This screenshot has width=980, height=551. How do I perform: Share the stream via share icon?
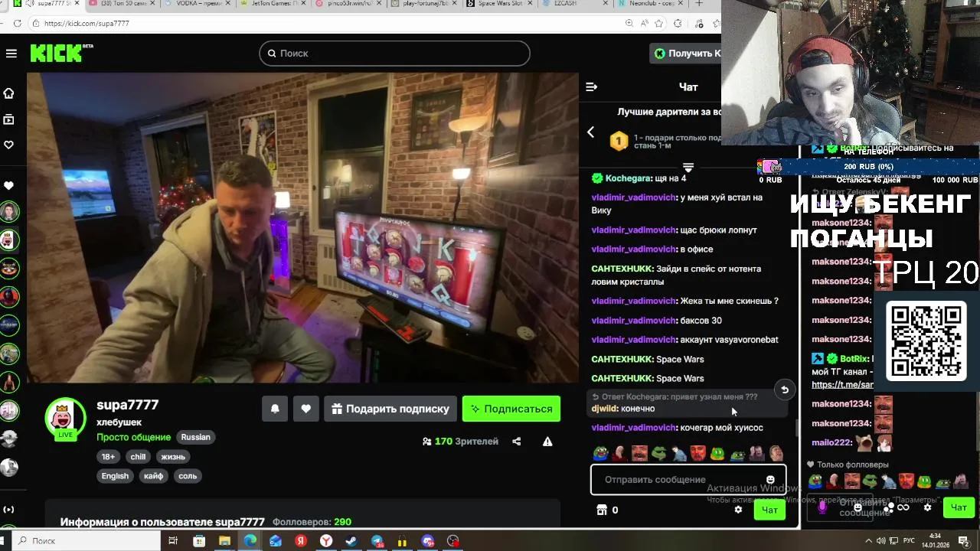pyautogui.click(x=516, y=442)
